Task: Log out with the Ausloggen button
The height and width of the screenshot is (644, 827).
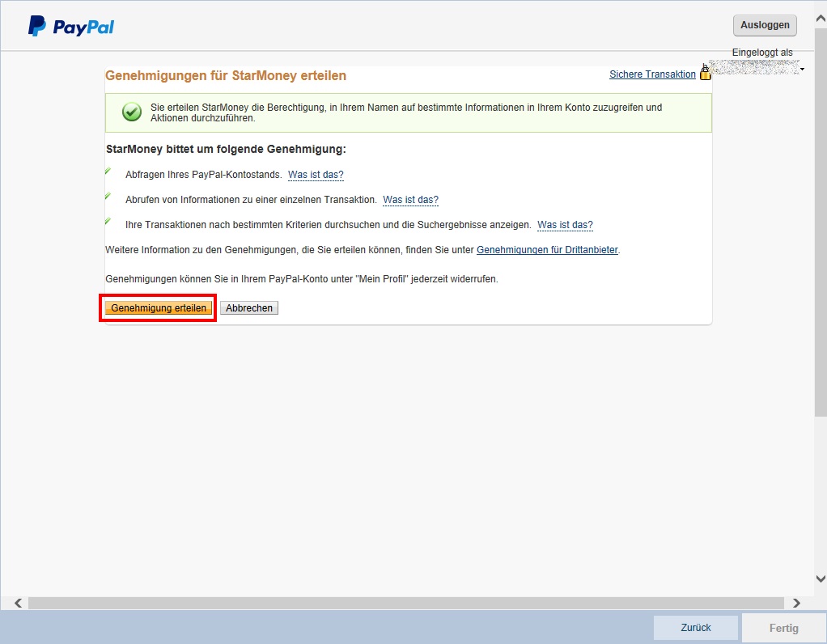Action: 765,25
